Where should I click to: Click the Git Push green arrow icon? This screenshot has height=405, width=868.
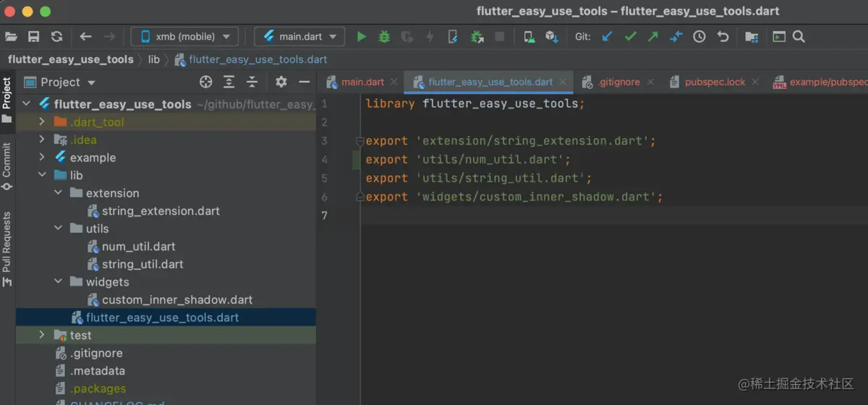point(653,36)
